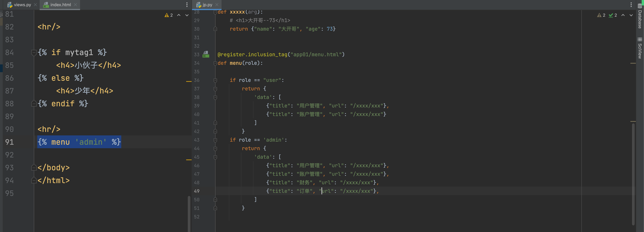Click the related template gutter icon on line 33
The image size is (644, 232).
[206, 54]
